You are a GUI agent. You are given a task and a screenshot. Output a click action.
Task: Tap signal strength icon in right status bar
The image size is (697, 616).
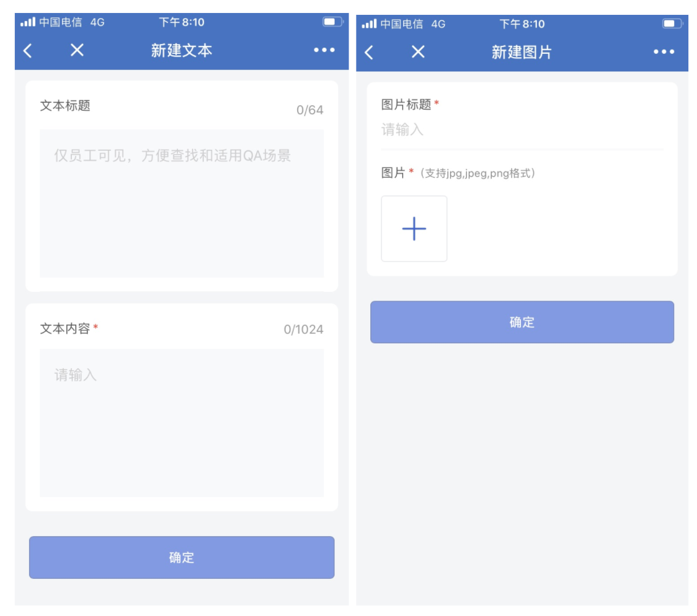[x=369, y=24]
